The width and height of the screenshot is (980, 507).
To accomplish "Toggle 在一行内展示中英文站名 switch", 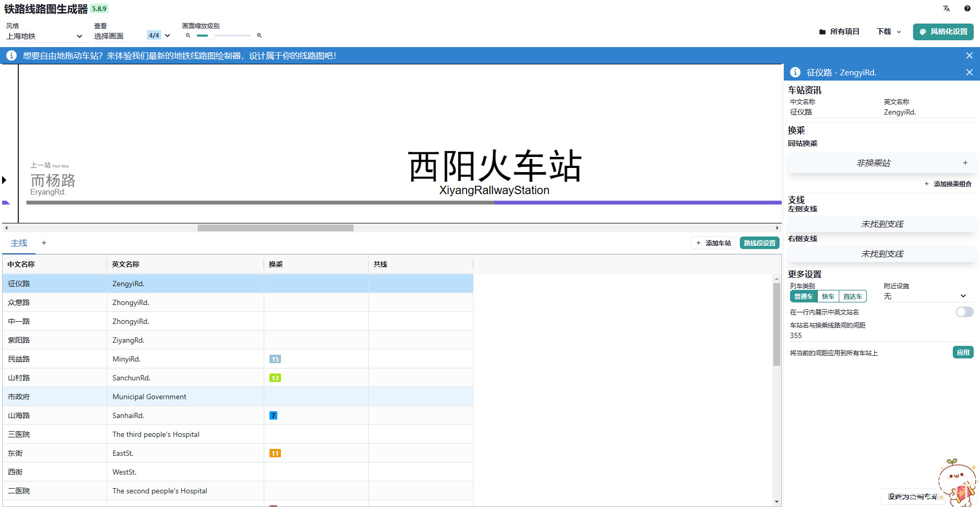I will coord(964,312).
